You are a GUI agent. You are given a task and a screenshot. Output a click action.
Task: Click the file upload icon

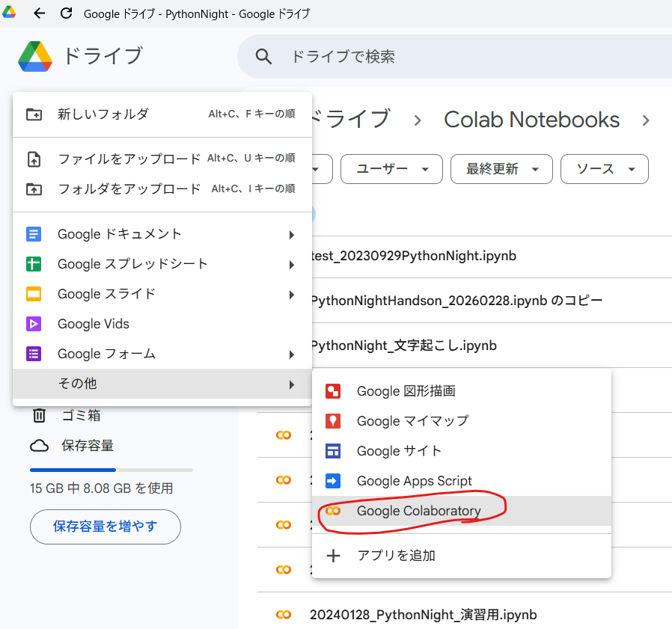[34, 159]
